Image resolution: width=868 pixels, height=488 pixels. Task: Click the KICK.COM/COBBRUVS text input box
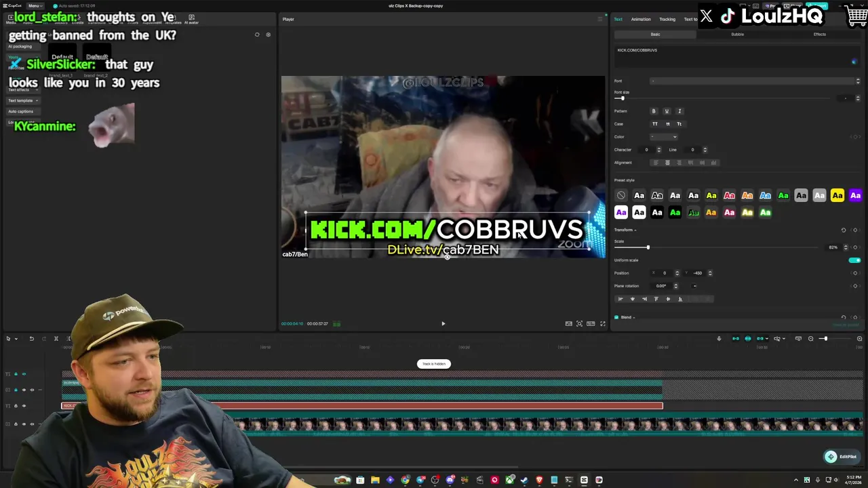pos(737,58)
